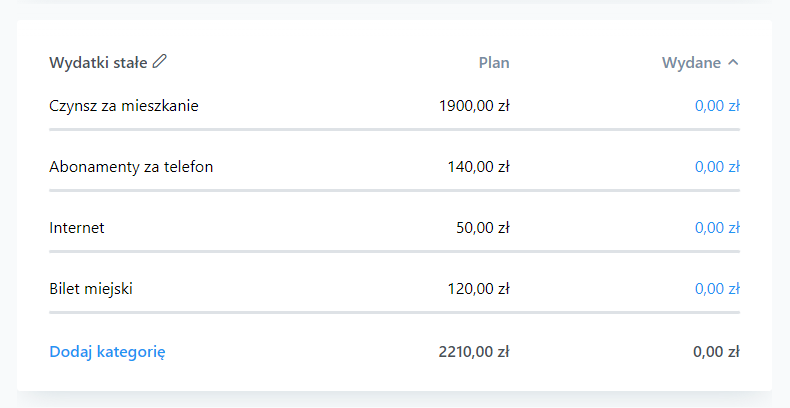Open spent amount for Bilet miejski

(x=717, y=289)
